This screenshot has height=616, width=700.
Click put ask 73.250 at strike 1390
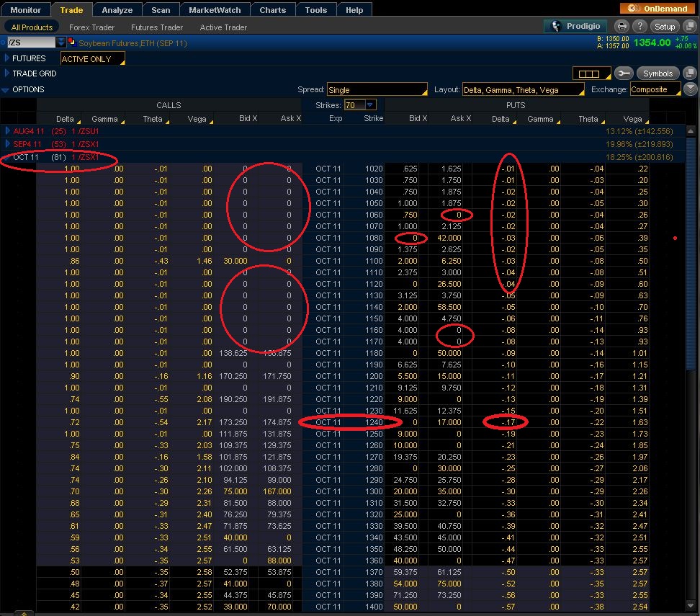tap(449, 595)
